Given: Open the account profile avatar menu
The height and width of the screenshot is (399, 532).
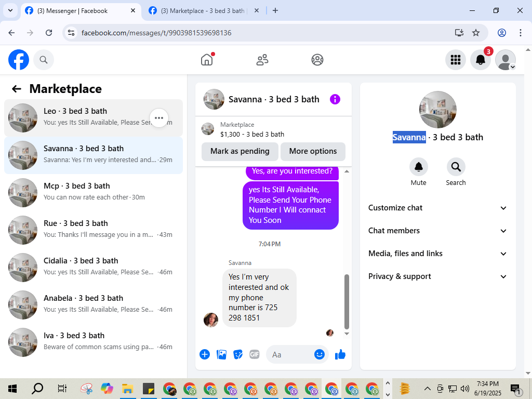Looking at the screenshot, I should click(x=506, y=60).
